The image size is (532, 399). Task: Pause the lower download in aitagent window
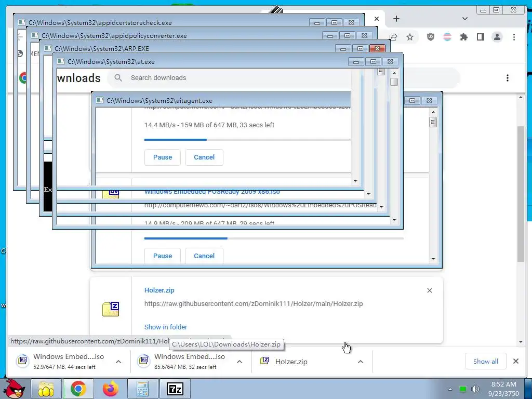(x=163, y=256)
